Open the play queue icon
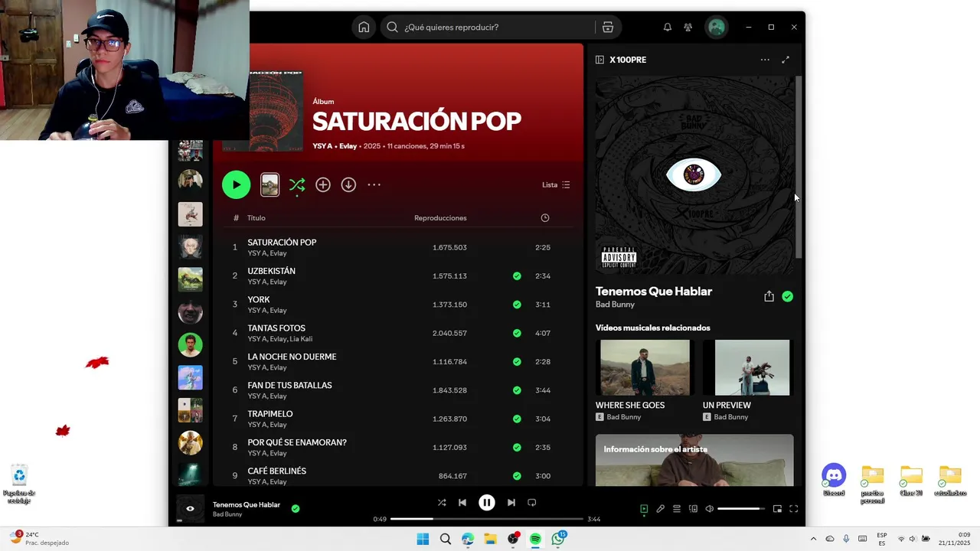980x551 pixels. point(677,509)
